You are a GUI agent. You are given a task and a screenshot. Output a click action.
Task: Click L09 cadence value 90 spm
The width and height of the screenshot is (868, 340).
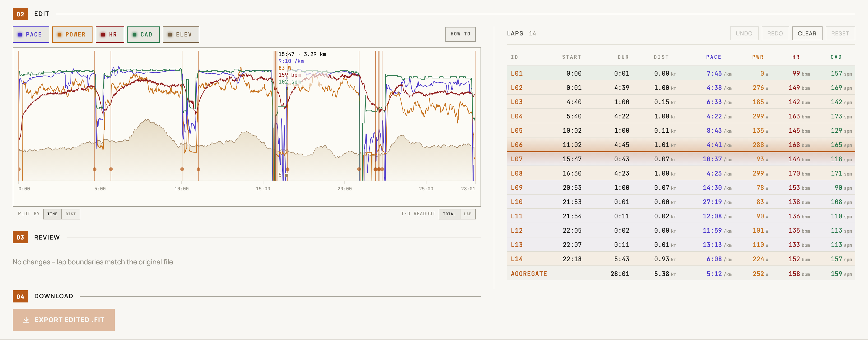click(843, 187)
